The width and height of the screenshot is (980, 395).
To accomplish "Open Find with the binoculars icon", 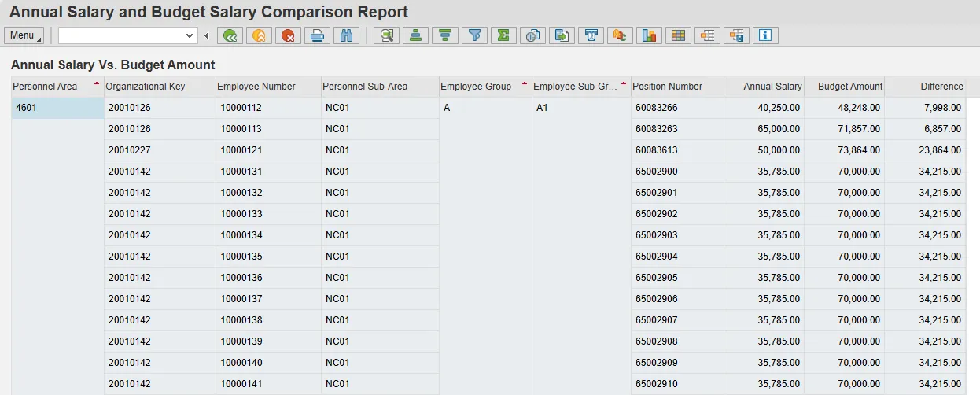I will click(346, 35).
